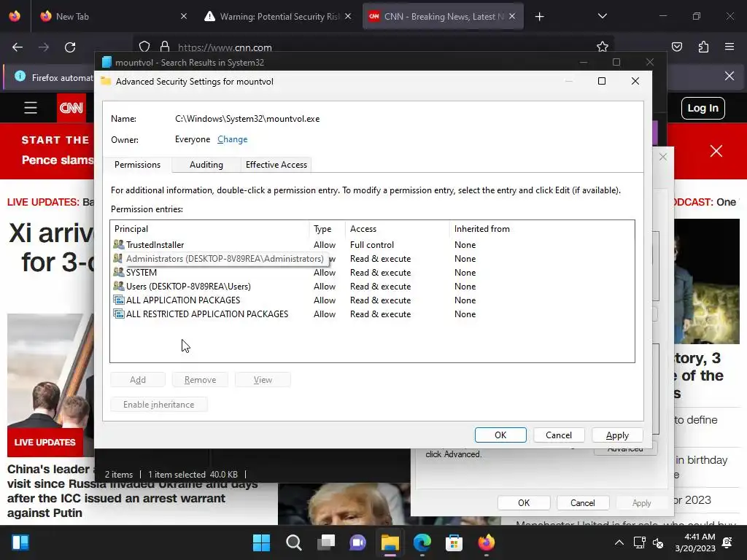Open the clock and date
Viewport: 747px width, 560px height.
tap(695, 542)
